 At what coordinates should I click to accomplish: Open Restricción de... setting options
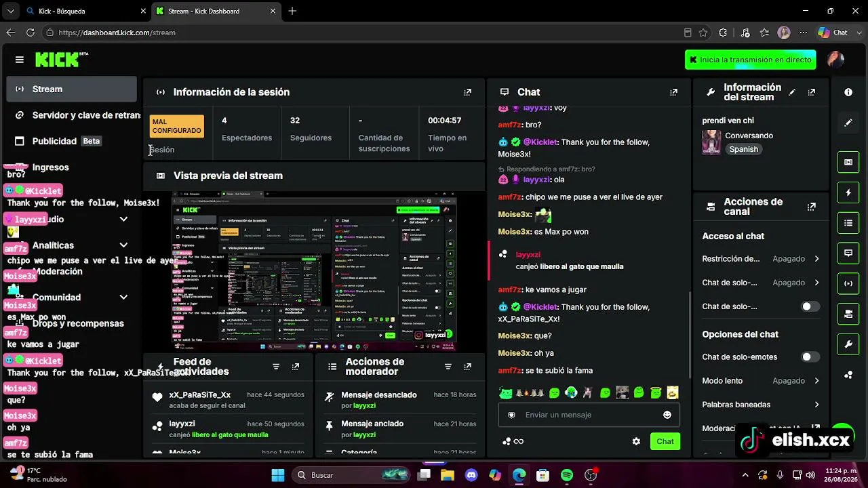tap(760, 259)
